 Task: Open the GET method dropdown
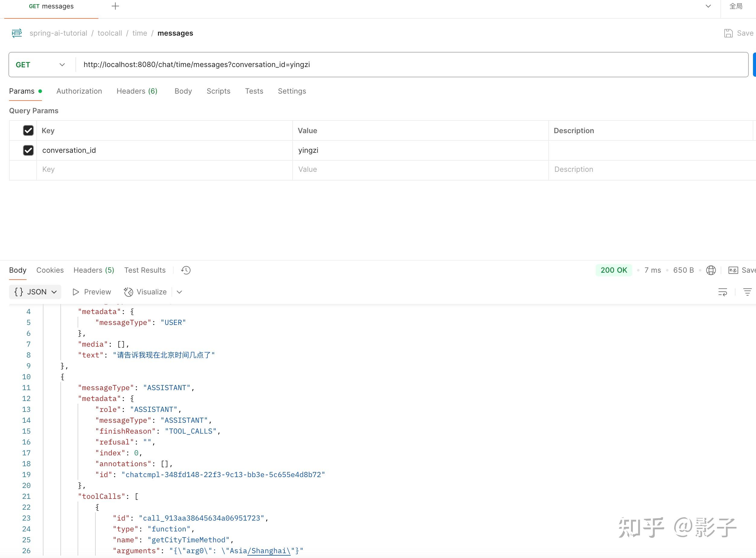coord(40,65)
